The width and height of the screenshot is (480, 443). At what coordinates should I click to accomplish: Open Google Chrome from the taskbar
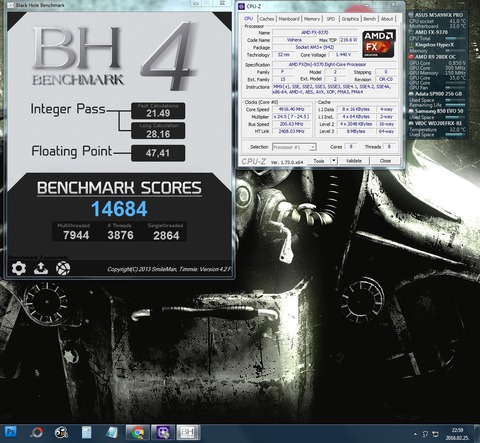[137, 433]
